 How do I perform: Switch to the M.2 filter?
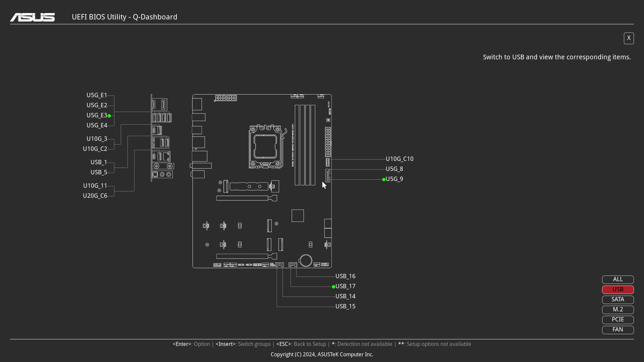pos(618,310)
